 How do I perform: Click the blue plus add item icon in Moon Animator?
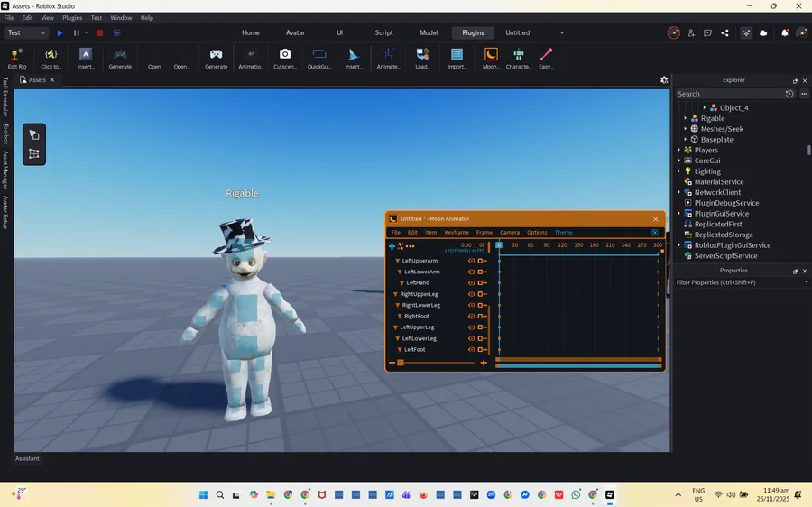[392, 246]
